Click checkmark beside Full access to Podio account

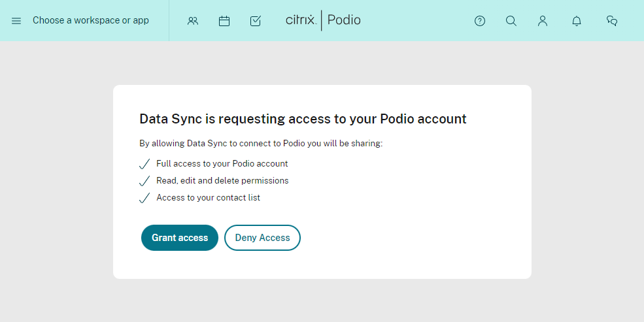tap(144, 164)
